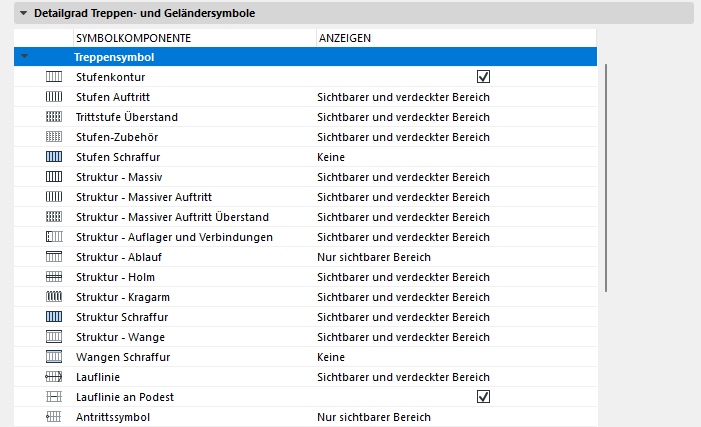Collapse the Detailgrad Treppen- und Geländersymbole panel
The image size is (701, 427).
coord(23,13)
